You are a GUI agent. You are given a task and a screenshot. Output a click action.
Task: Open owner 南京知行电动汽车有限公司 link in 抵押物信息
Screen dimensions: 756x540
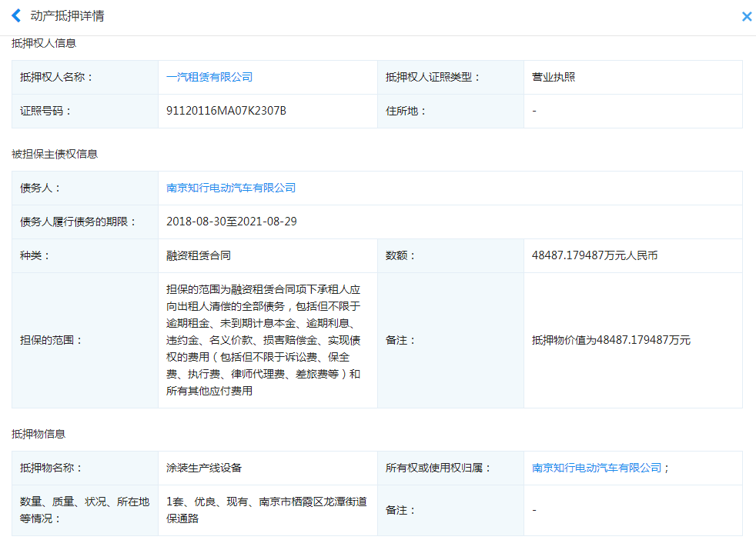(x=597, y=468)
